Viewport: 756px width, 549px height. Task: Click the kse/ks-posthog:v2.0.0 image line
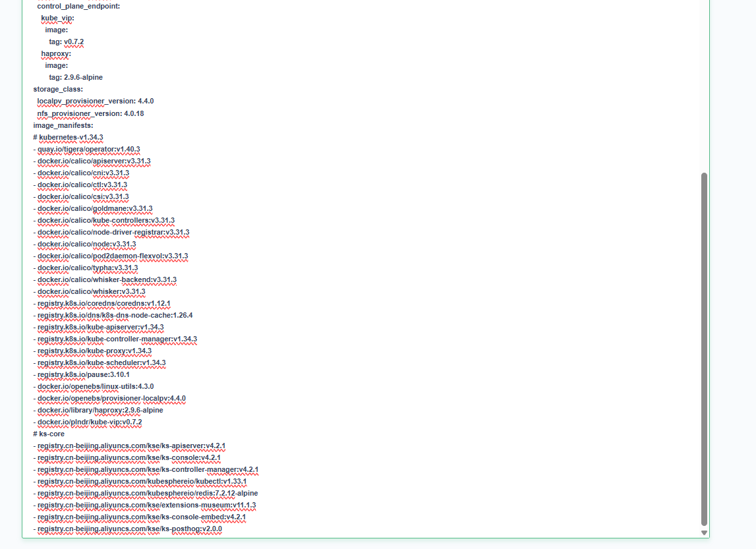(x=129, y=529)
